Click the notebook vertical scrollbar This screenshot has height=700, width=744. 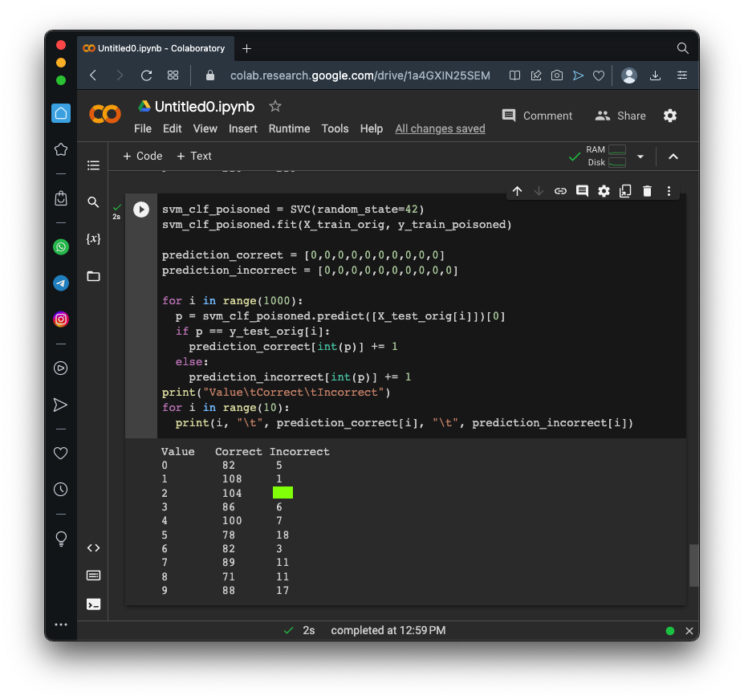coord(693,565)
